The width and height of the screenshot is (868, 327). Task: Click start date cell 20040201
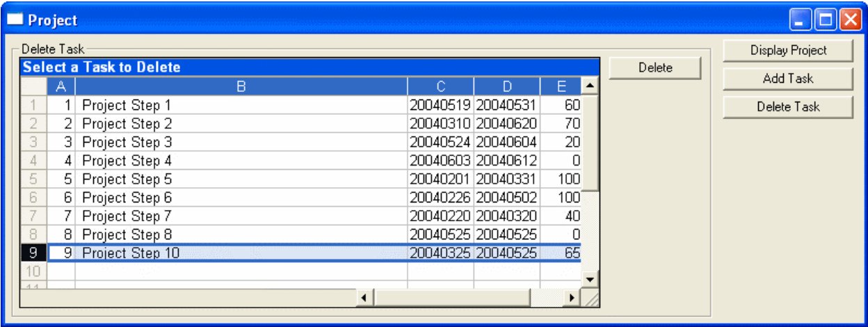[440, 179]
